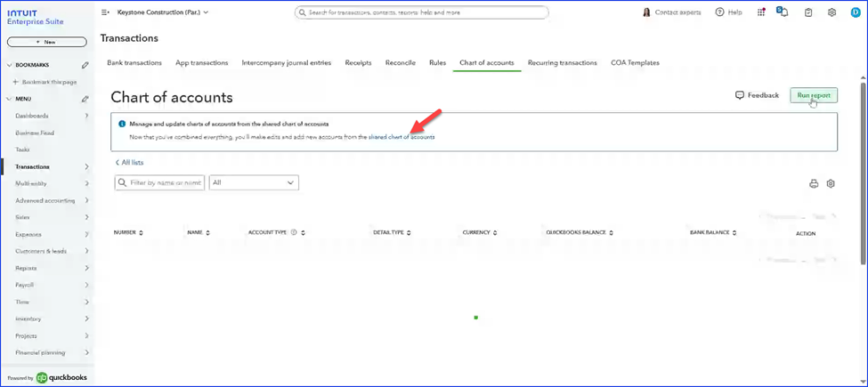Screen dimensions: 868x387
Task: Toggle the sidebar collapse icon
Action: [x=105, y=12]
